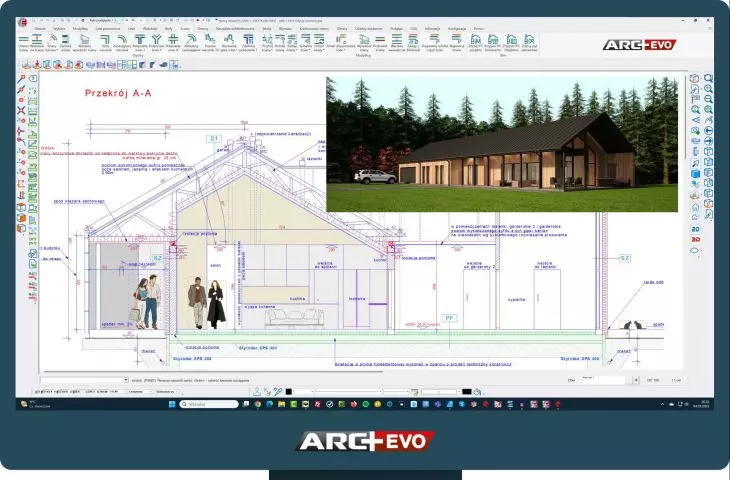Open the Konfiguracja ribbon tab

coord(457,29)
